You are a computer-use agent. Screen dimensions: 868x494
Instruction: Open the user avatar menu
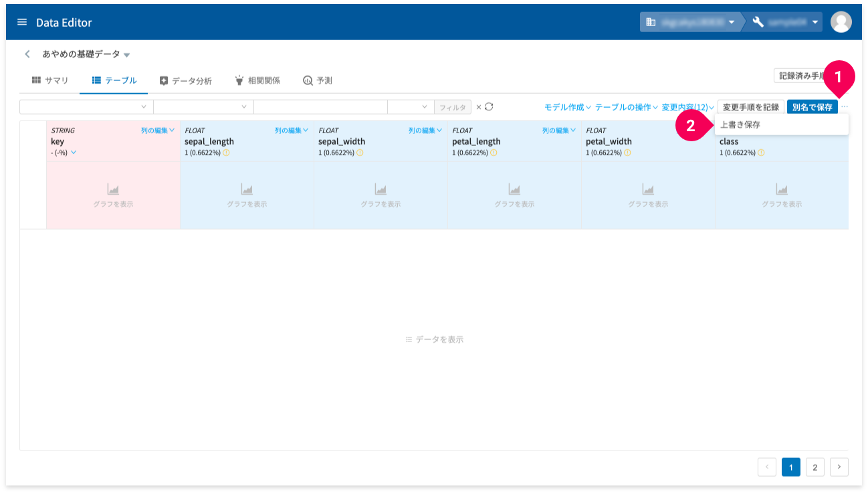coord(841,22)
